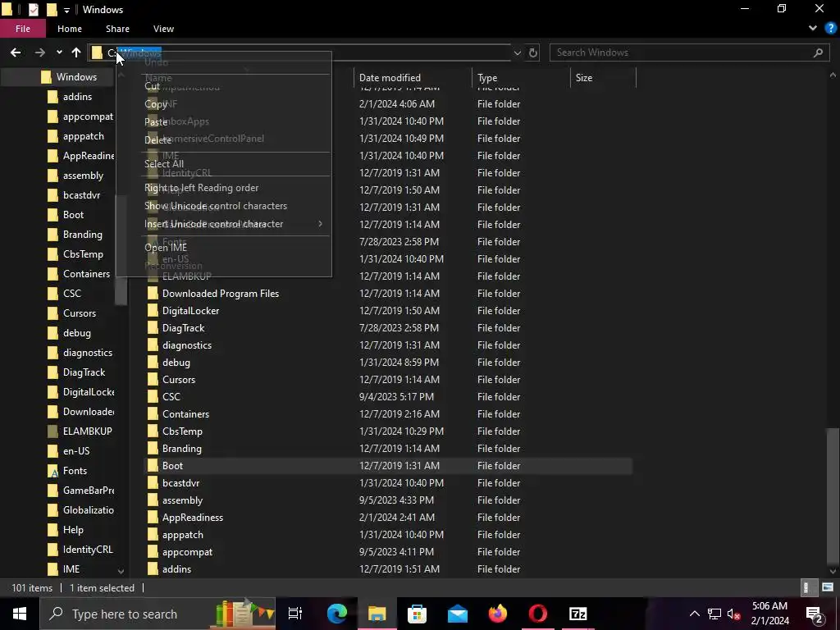Image resolution: width=840 pixels, height=630 pixels.
Task: Open Task View from the taskbar
Action: coord(295,614)
